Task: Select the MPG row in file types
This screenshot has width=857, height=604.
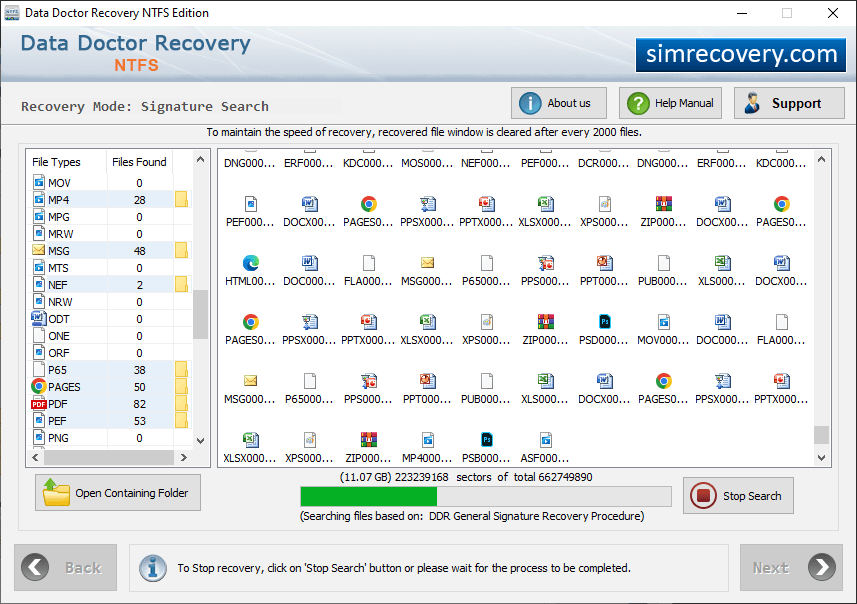Action: click(x=109, y=217)
